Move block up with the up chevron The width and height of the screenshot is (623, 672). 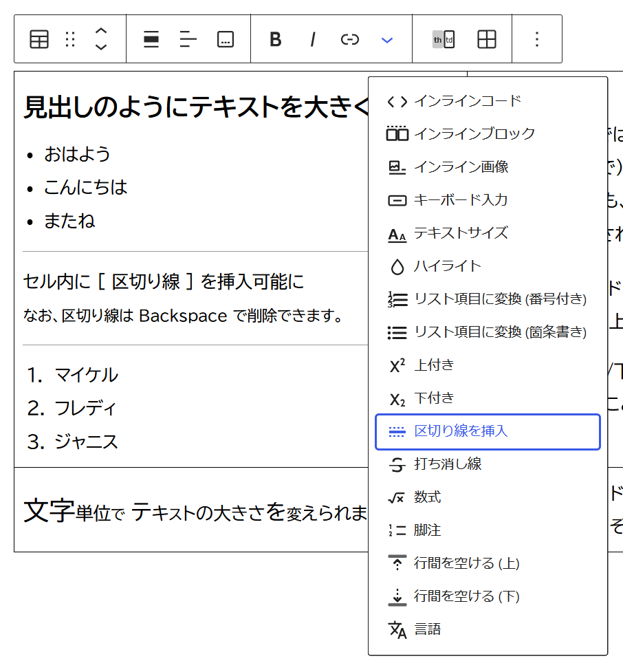click(100, 31)
